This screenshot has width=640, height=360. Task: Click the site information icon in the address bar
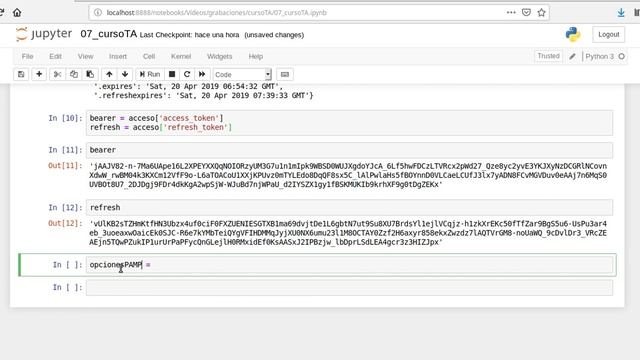tap(98, 13)
